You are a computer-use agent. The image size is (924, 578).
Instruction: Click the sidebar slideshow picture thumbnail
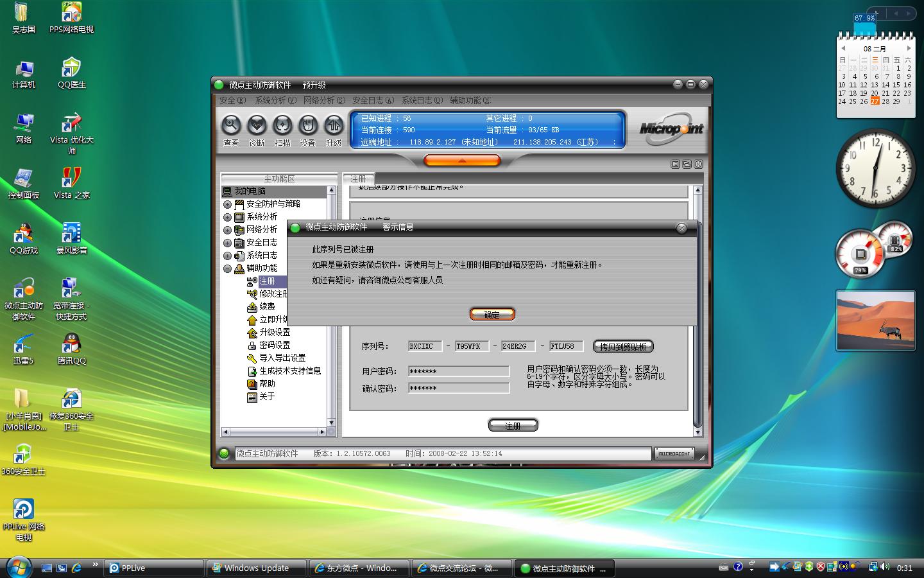[875, 320]
